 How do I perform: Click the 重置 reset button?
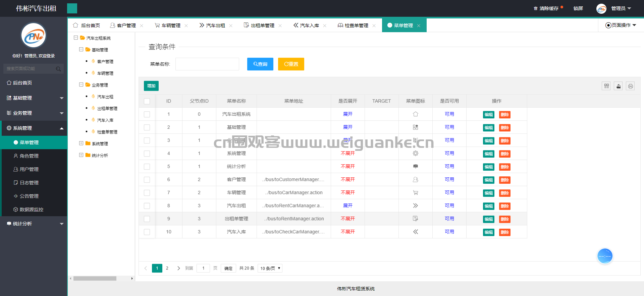[x=291, y=64]
